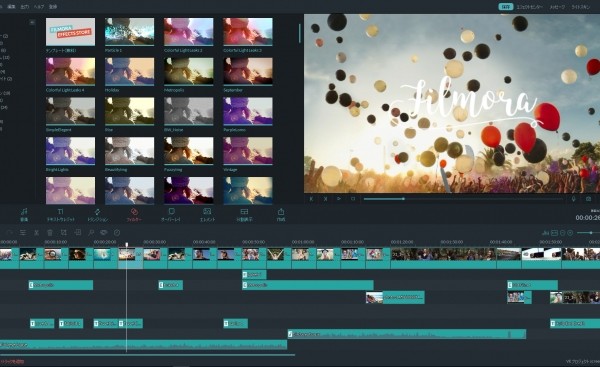Click the crop icon above timeline
Viewport: 600px width, 367px height.
[64, 233]
